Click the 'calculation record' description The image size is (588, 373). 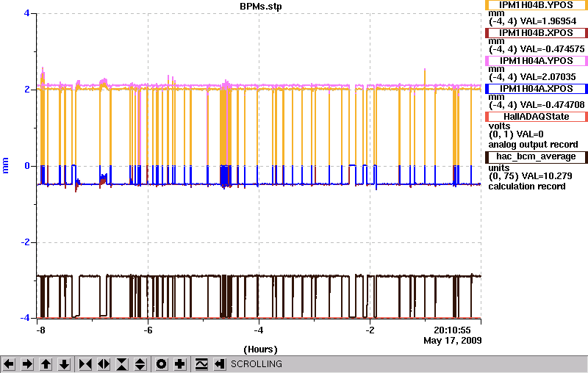(527, 186)
